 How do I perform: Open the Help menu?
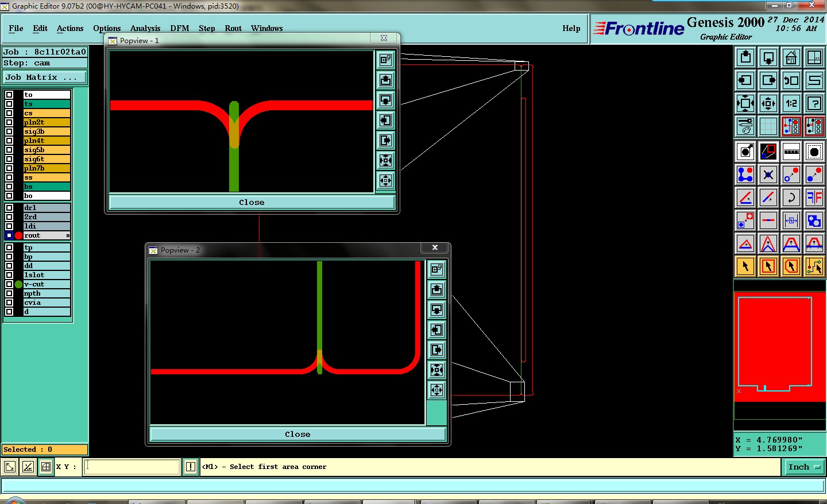(571, 28)
